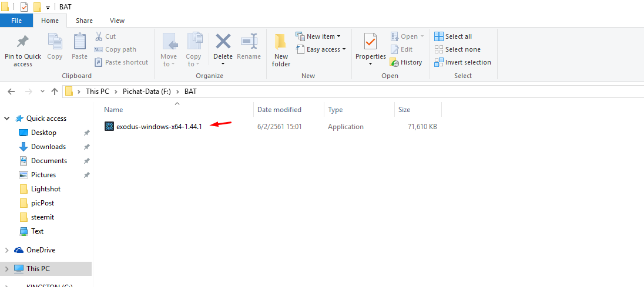Screen dimensions: 644x287
Task: Click Paste shortcut command
Action: point(121,62)
